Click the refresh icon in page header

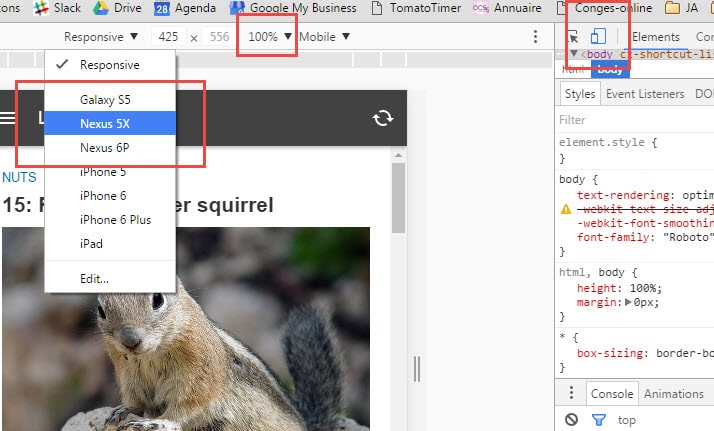(x=382, y=118)
